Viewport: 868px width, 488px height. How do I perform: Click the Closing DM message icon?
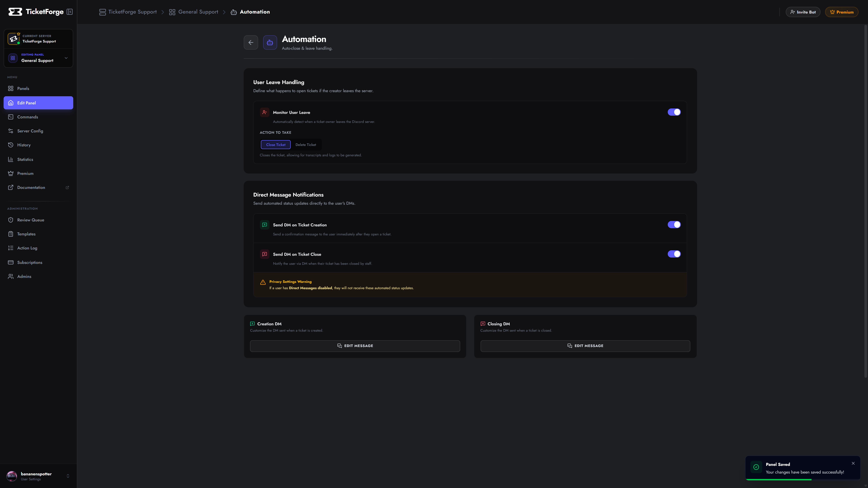483,324
